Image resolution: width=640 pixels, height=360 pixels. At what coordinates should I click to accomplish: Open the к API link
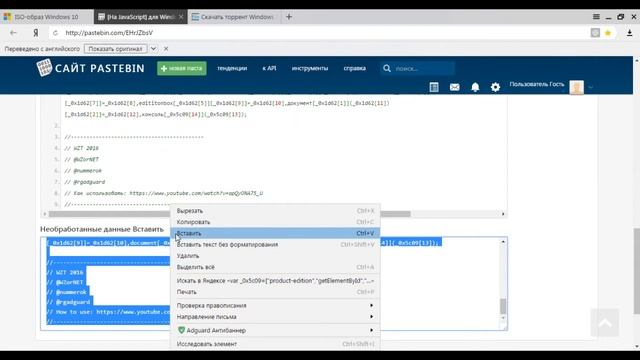tap(269, 68)
